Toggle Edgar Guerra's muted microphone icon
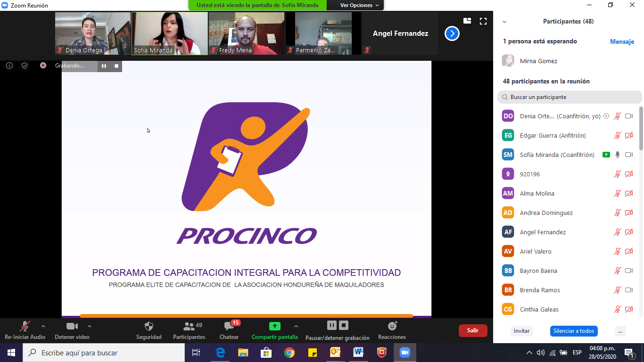644x362 pixels. (x=618, y=135)
